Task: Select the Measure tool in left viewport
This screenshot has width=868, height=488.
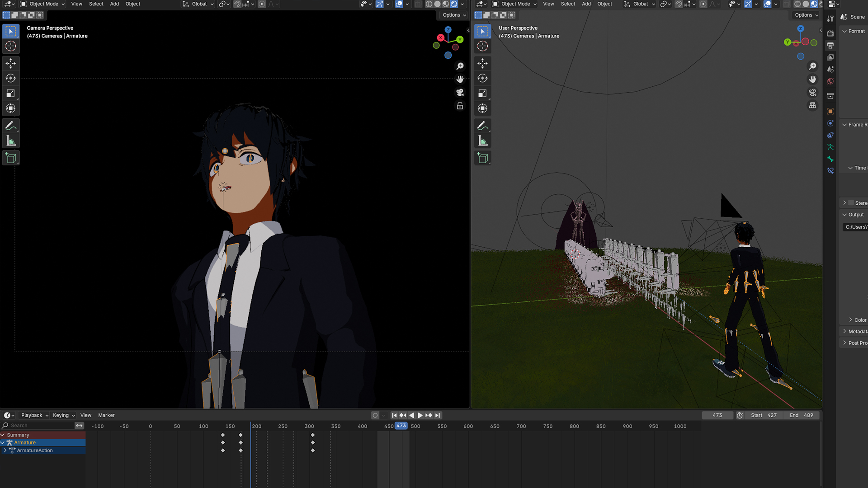Action: pyautogui.click(x=11, y=141)
